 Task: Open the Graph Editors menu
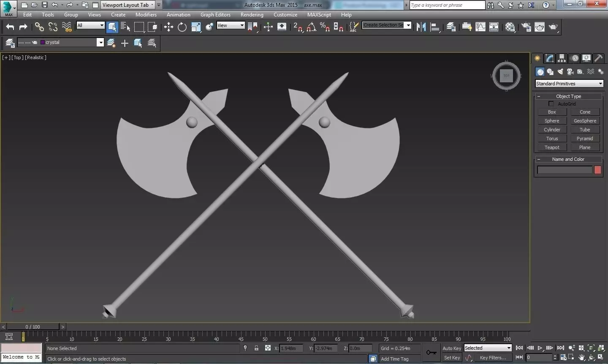(215, 14)
